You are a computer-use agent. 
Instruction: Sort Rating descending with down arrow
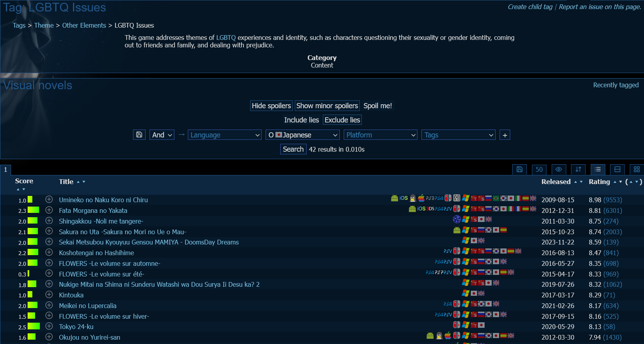(620, 182)
